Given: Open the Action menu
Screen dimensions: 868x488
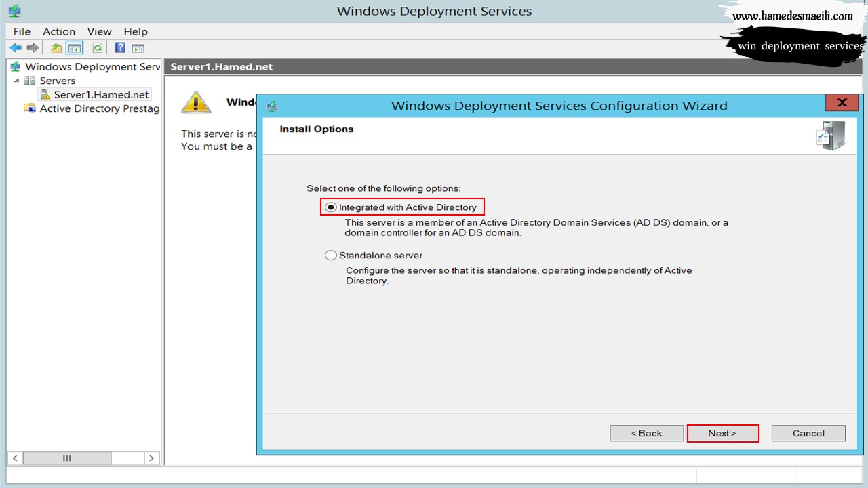Looking at the screenshot, I should click(x=59, y=31).
